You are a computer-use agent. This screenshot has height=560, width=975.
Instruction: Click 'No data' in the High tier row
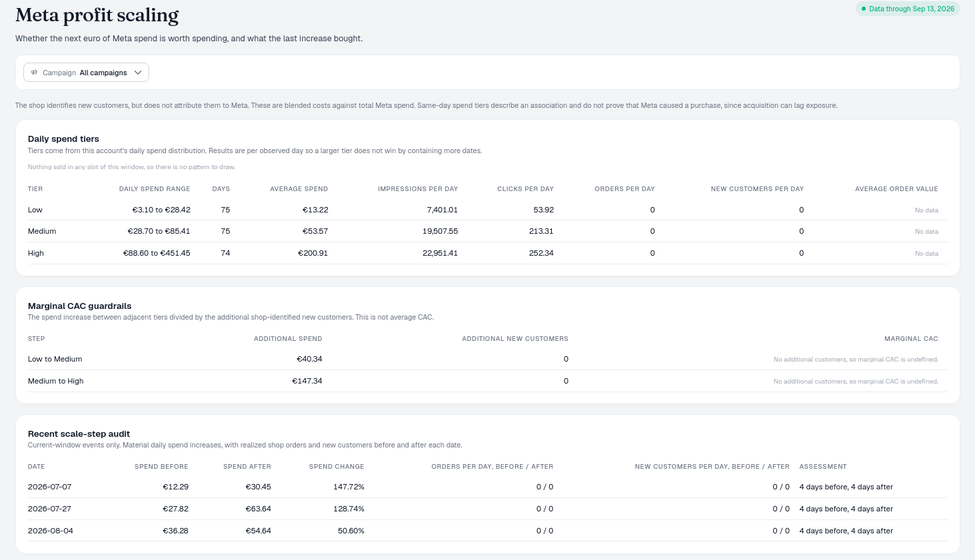point(926,254)
